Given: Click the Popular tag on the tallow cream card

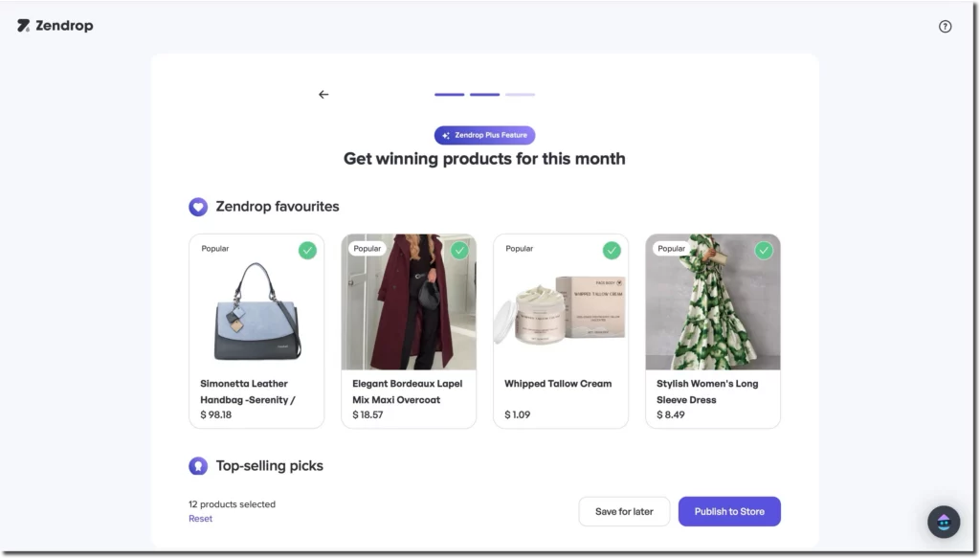Looking at the screenshot, I should click(x=520, y=249).
